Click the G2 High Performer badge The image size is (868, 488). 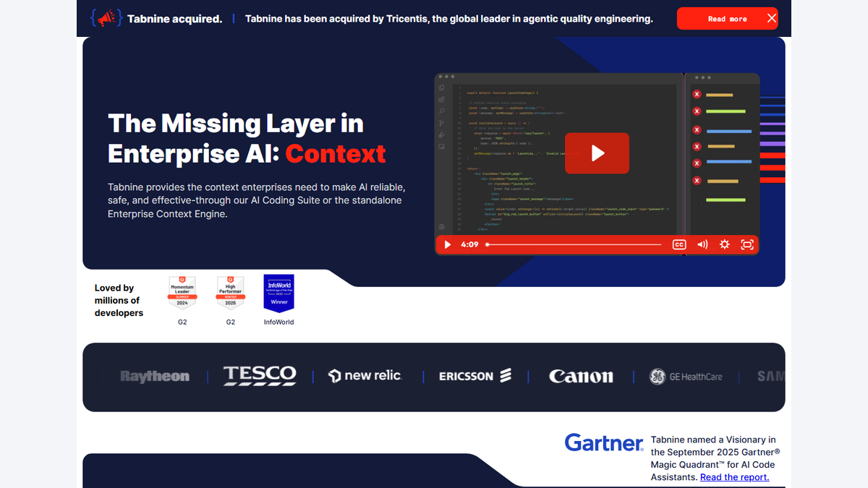tap(230, 294)
